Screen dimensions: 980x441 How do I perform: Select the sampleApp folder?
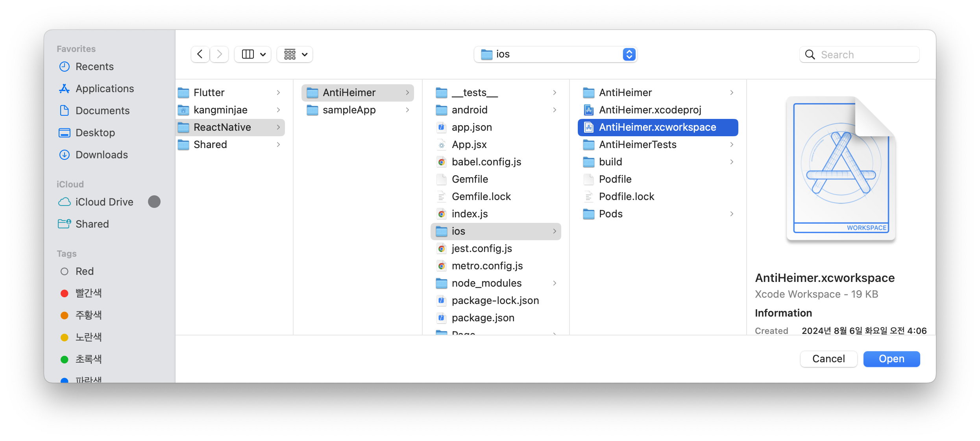[349, 110]
